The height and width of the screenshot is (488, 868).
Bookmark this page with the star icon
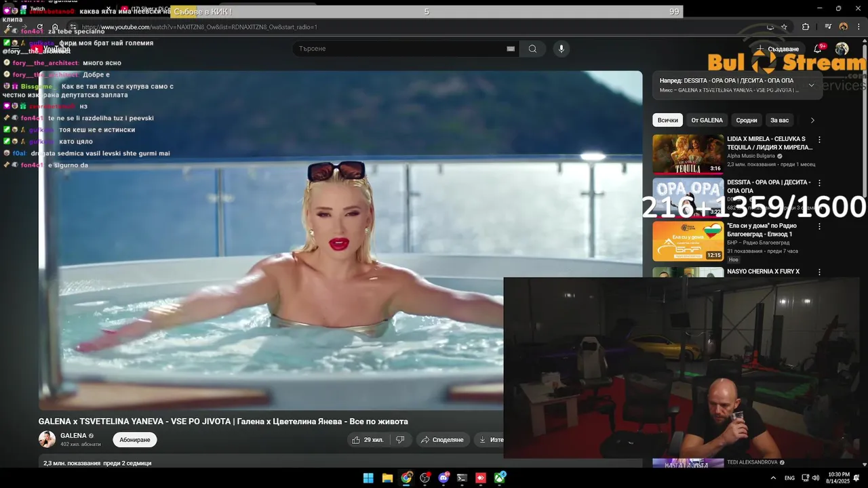pyautogui.click(x=784, y=26)
